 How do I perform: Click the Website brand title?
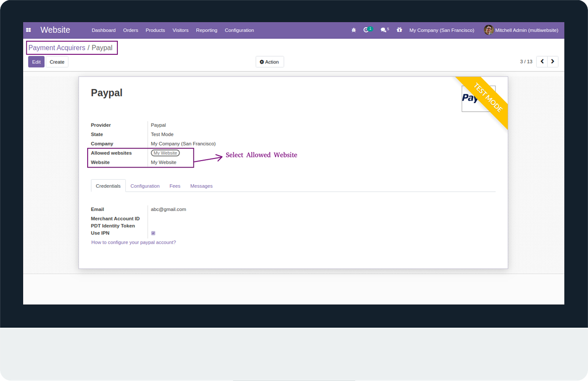coord(55,30)
